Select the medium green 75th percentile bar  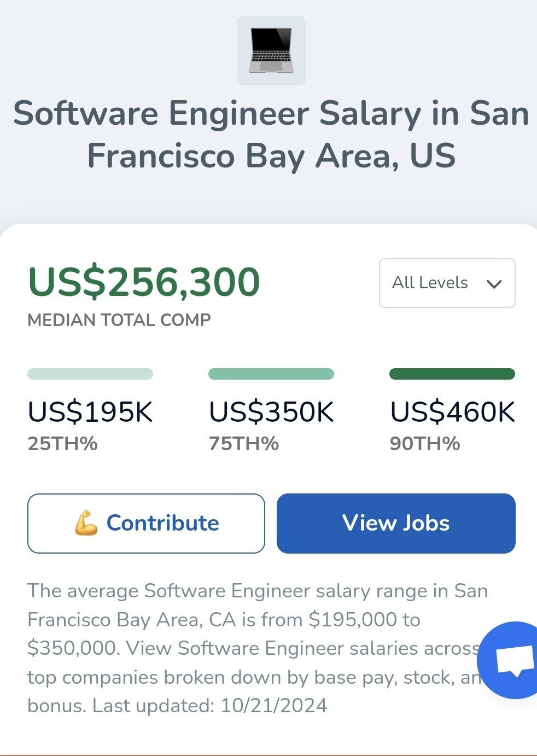coord(271,374)
